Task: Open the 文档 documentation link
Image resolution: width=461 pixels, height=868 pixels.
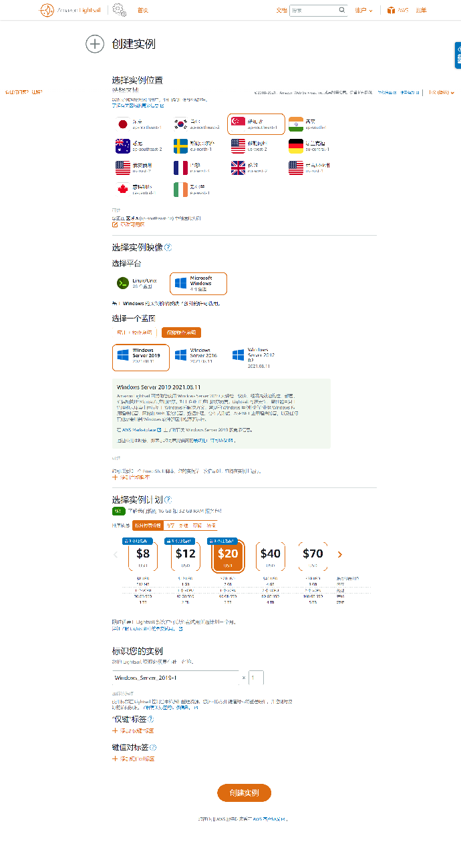Action: (x=281, y=10)
